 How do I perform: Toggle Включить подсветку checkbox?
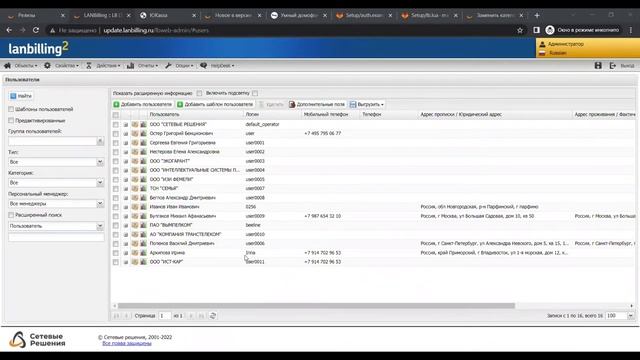(255, 93)
